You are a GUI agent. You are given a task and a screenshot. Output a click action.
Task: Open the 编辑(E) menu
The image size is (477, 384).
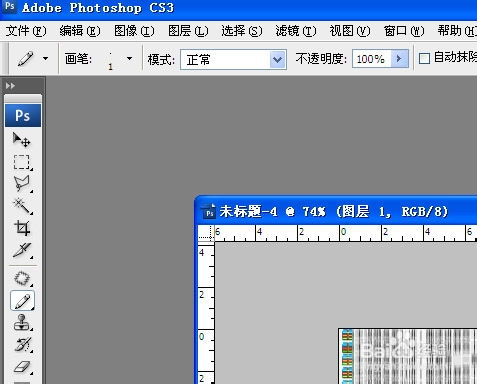pyautogui.click(x=80, y=31)
